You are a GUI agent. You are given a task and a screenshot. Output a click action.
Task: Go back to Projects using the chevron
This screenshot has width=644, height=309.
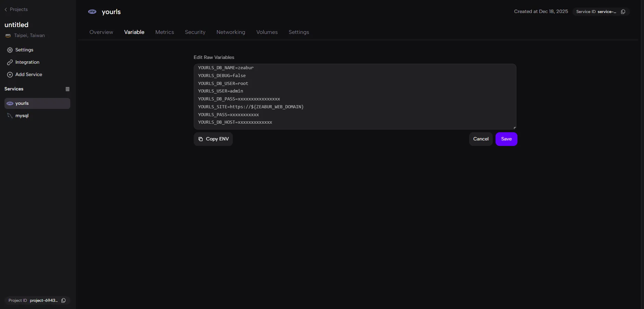[x=6, y=10]
